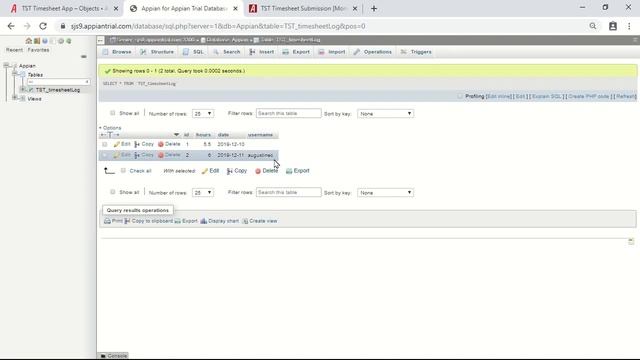Image resolution: width=640 pixels, height=360 pixels.
Task: Click the With selected Edit pencil icon
Action: [x=204, y=171]
